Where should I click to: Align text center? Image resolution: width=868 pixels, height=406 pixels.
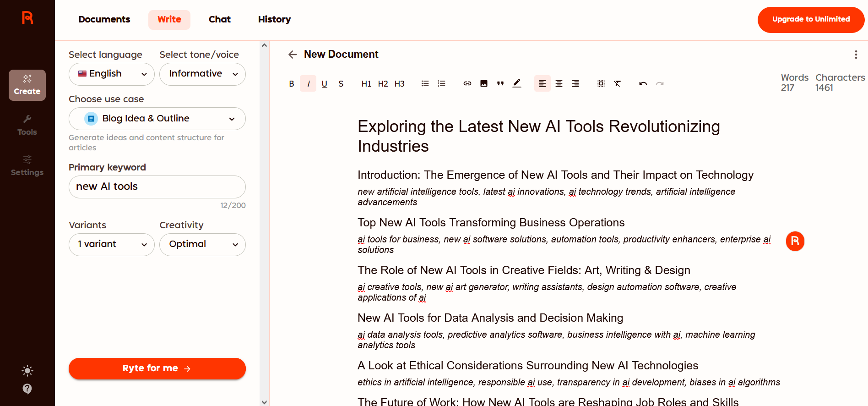559,84
